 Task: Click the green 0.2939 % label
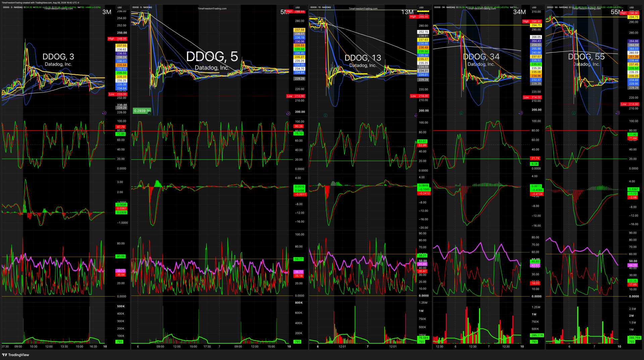142,111
